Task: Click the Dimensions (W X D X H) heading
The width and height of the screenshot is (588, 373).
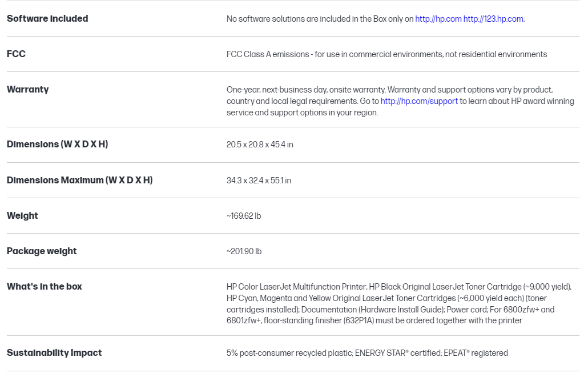Action: point(57,144)
